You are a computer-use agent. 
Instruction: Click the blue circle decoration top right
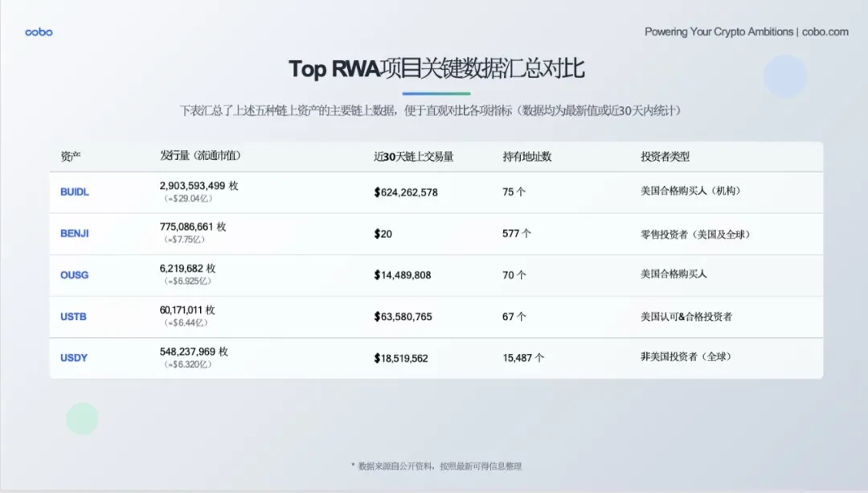(x=785, y=76)
